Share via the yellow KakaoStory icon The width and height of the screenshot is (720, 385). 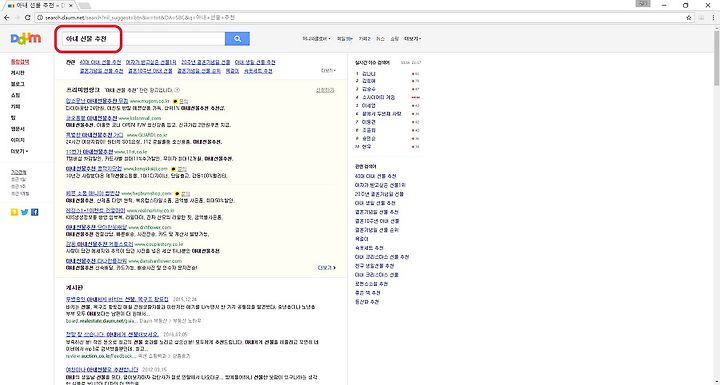pyautogui.click(x=14, y=212)
